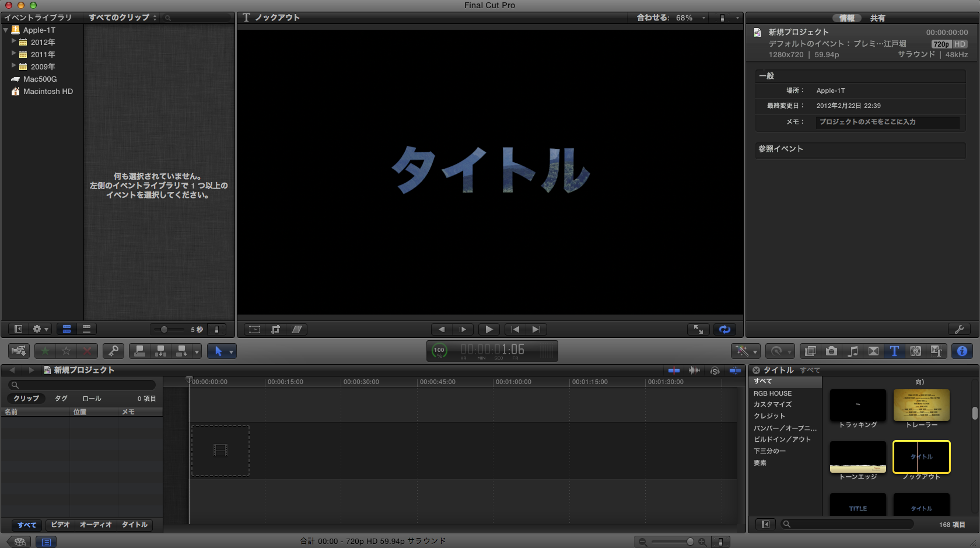
Task: Filter timeline index by ビデオ
Action: (x=60, y=525)
